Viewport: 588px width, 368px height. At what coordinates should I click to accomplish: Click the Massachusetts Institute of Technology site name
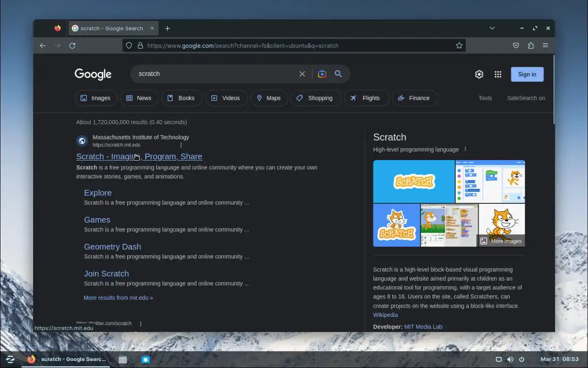click(141, 137)
